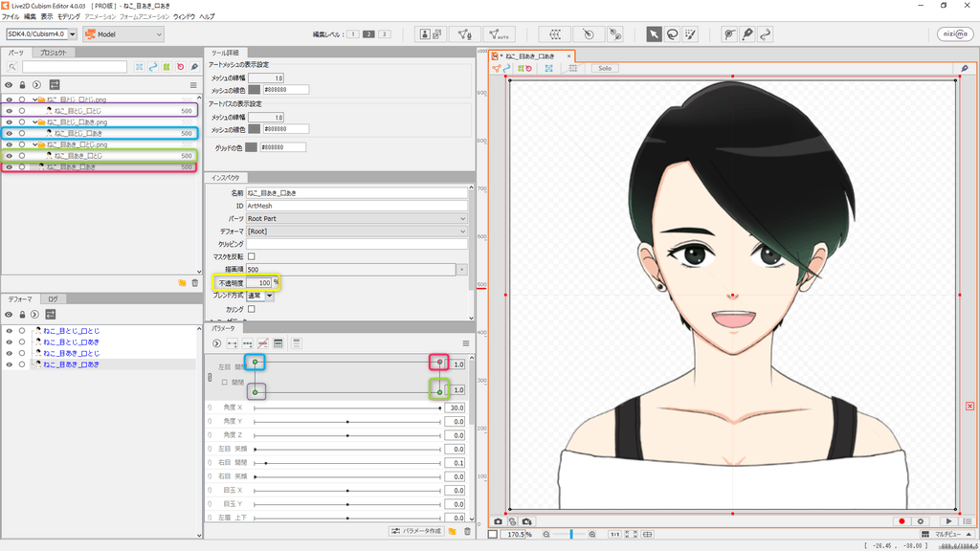Click the zoom-in magnifier icon
Viewport: 980px width, 551px height.
tap(592, 534)
